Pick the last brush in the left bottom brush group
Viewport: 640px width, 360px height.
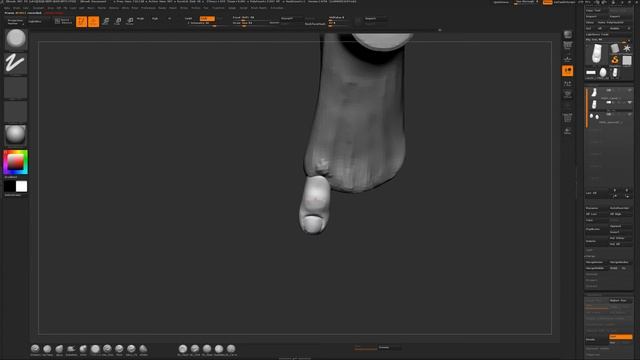coord(143,349)
